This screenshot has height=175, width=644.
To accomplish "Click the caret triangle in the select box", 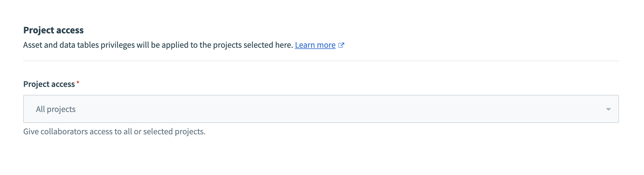I will [x=608, y=110].
